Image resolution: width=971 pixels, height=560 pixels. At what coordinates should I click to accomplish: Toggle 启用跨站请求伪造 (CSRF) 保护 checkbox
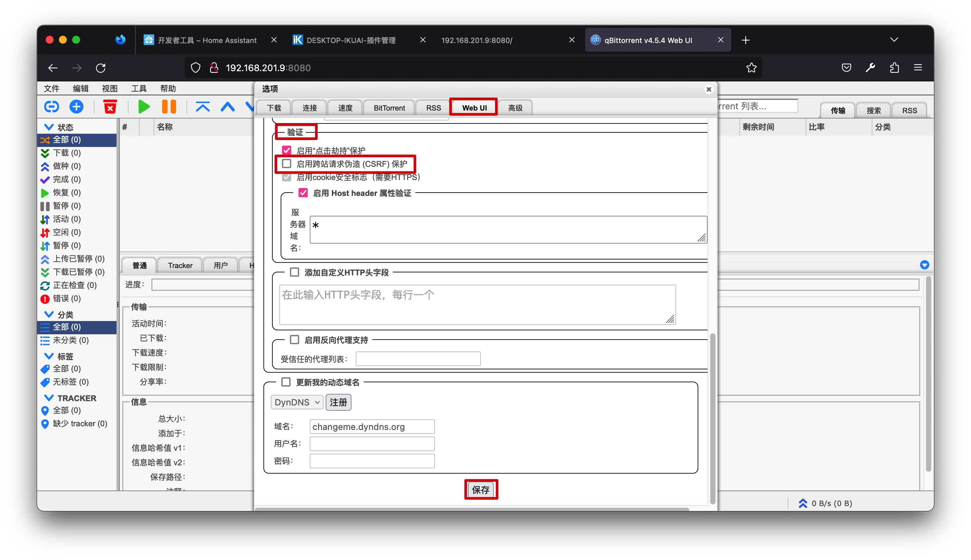(x=287, y=164)
